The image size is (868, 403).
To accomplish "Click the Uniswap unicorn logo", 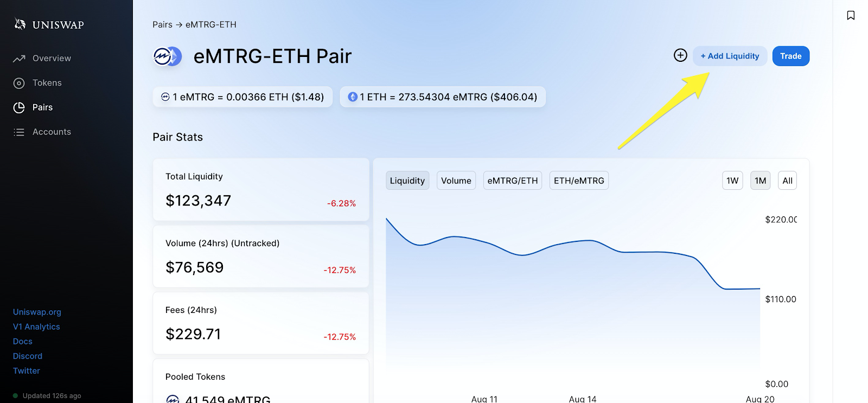I will 20,24.
